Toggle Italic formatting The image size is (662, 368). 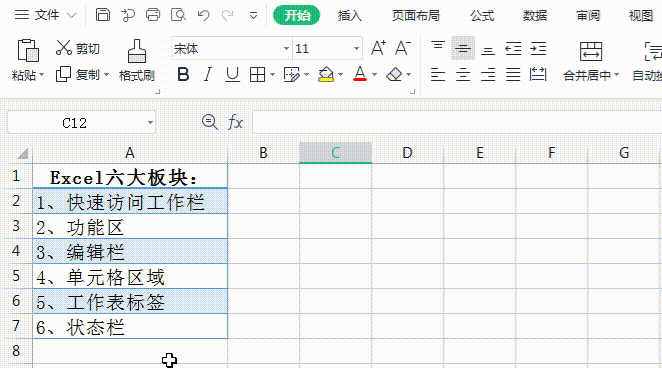click(x=207, y=75)
